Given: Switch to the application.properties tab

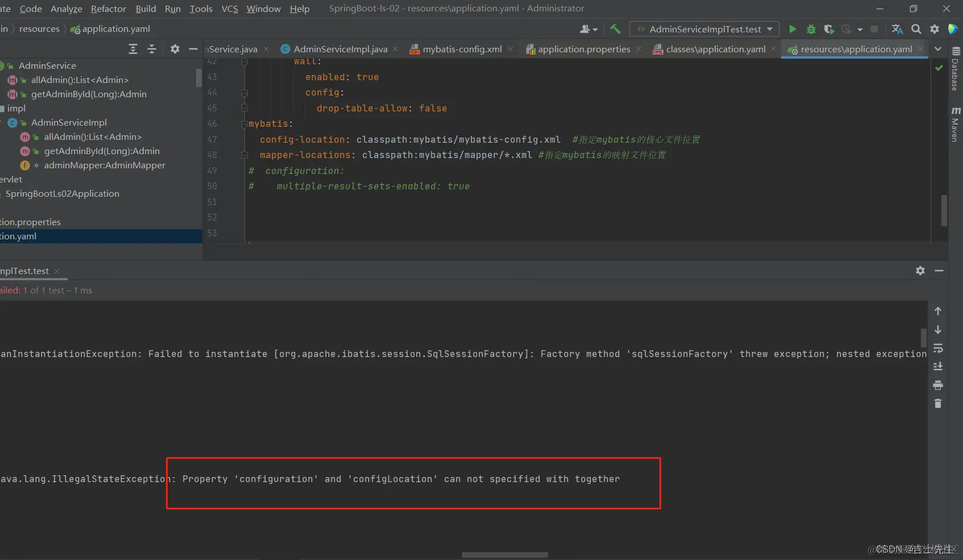Looking at the screenshot, I should coord(584,49).
